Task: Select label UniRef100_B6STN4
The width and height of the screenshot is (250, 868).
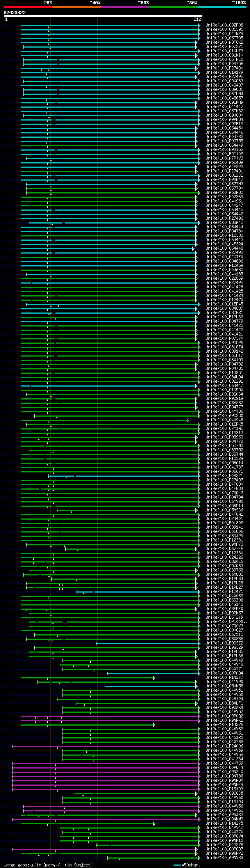Action: 224,454
